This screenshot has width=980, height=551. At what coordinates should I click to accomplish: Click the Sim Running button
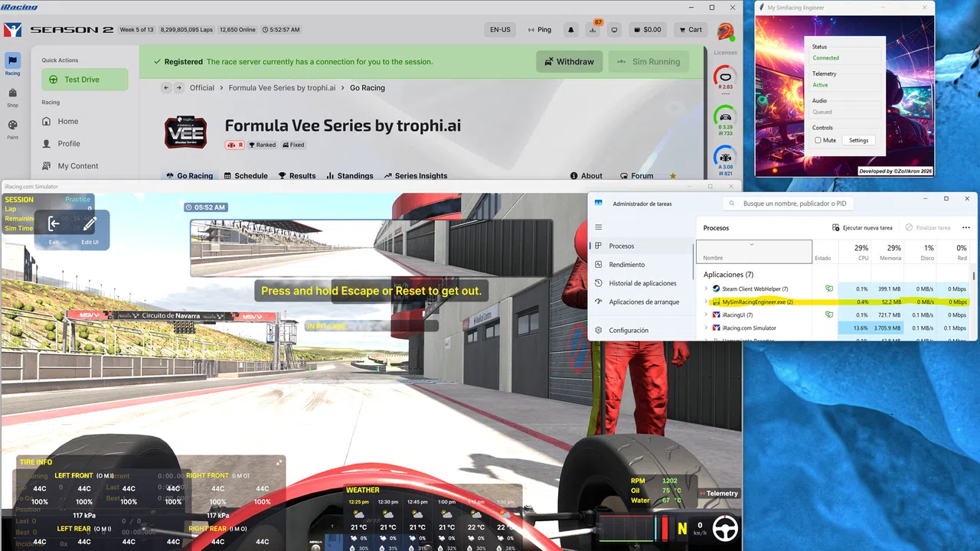pyautogui.click(x=648, y=62)
